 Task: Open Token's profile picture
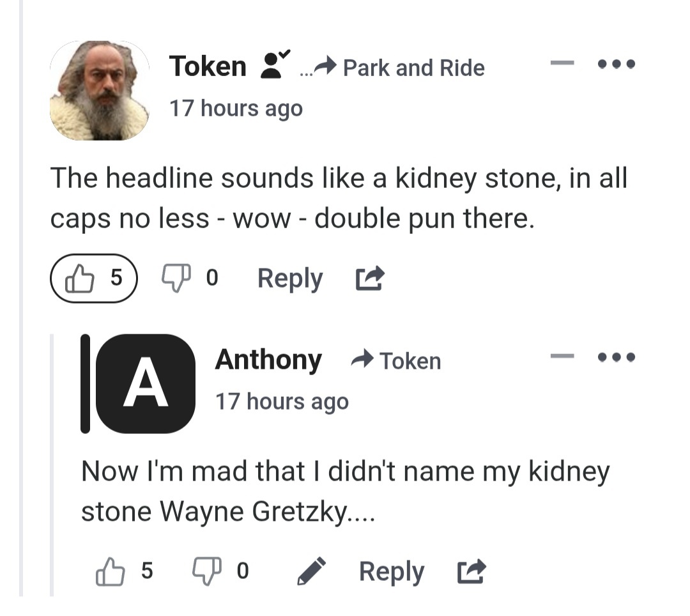click(100, 90)
